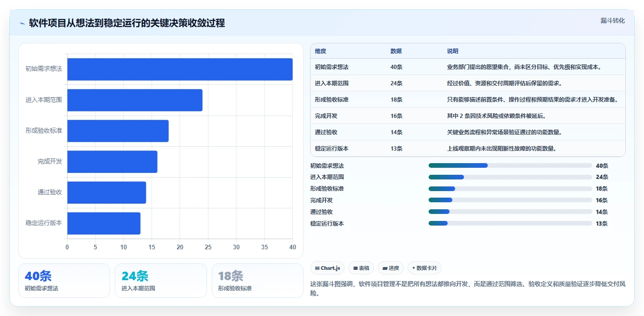Click the description starting with 只有能够描述前置条件
644x316 pixels.
pos(533,100)
